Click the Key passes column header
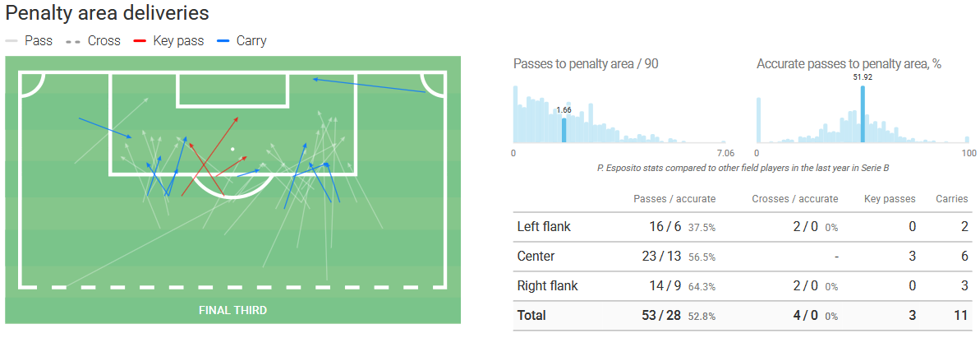The image size is (980, 338). click(x=890, y=198)
